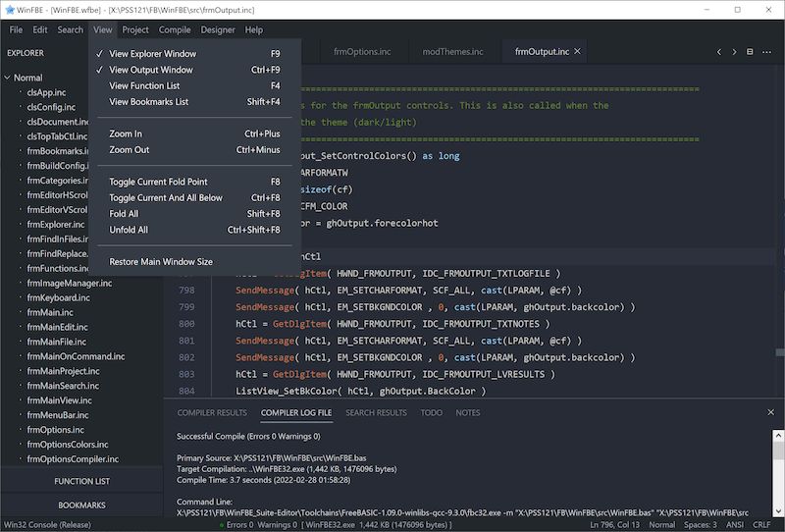Click Zoom In menu item

point(126,133)
